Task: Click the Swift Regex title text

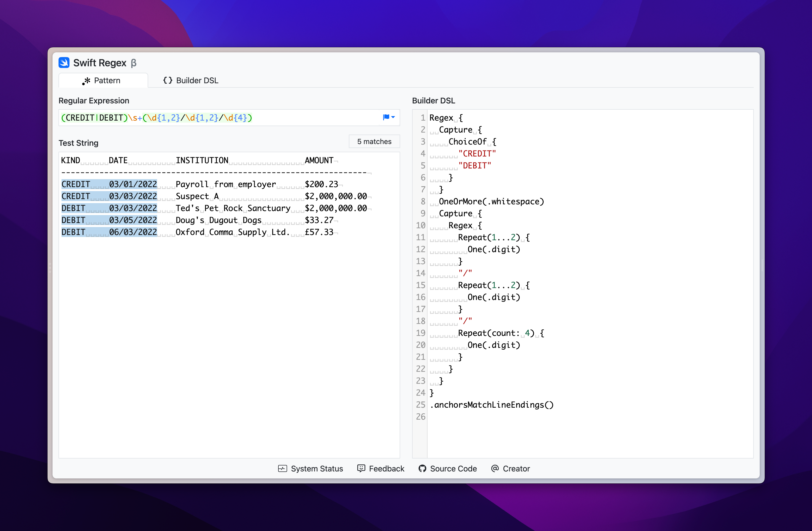Action: point(100,63)
